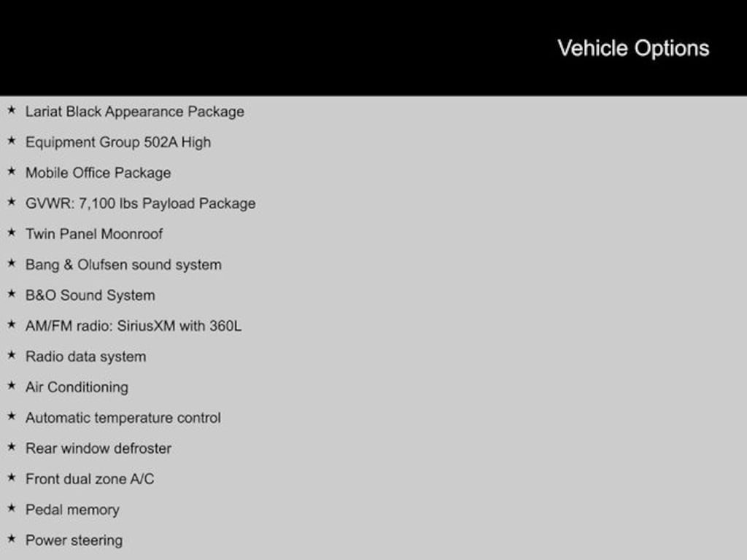
Task: Click the Vehicle Options heading
Action: tap(633, 48)
